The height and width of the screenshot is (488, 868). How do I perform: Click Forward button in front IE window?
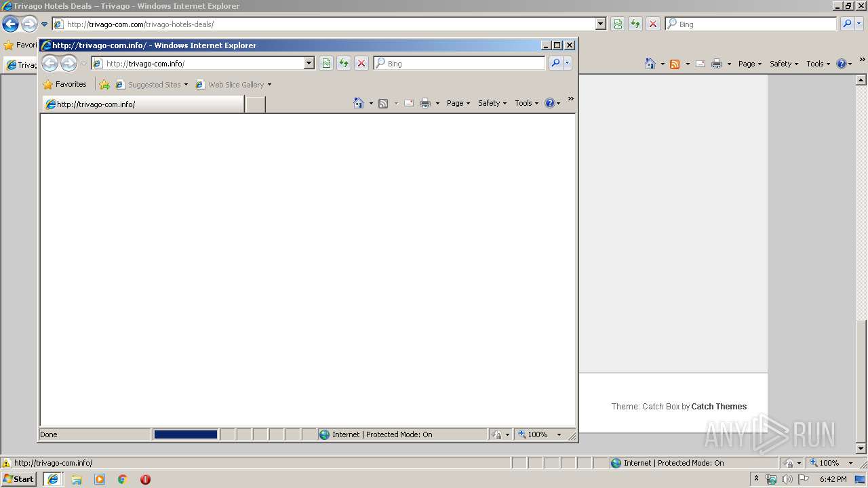(68, 64)
